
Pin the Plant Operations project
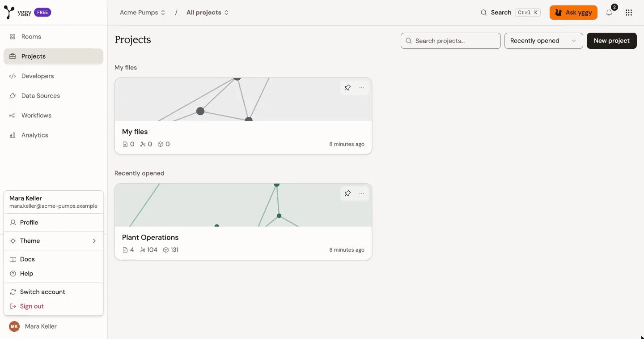pyautogui.click(x=347, y=193)
